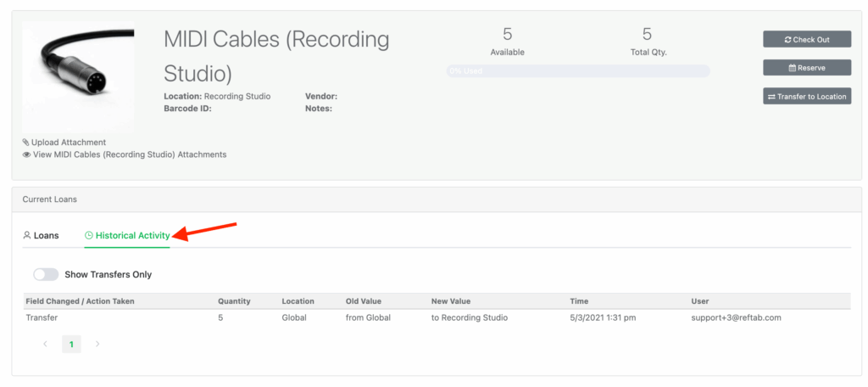Click Transfer to Location button
This screenshot has height=387, width=868.
coord(806,97)
